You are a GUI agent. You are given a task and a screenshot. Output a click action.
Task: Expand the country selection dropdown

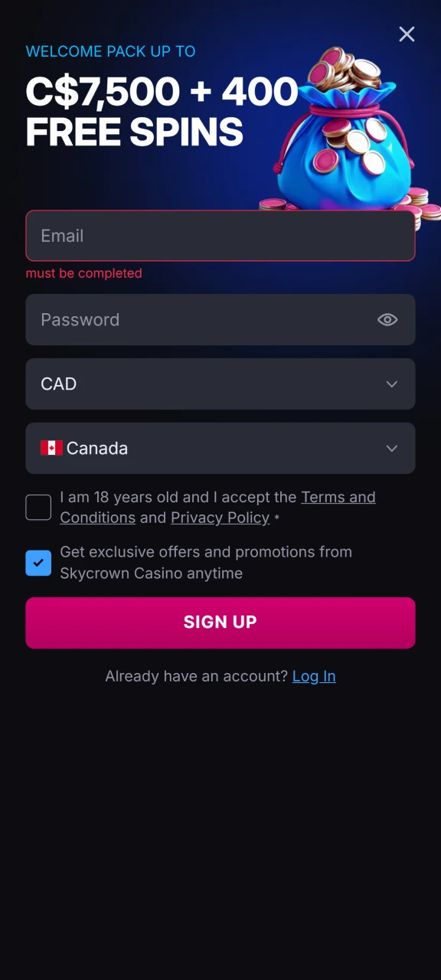(x=220, y=448)
